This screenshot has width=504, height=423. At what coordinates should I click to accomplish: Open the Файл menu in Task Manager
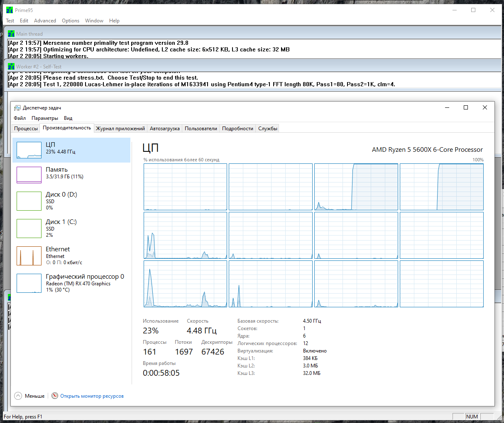pos(20,118)
